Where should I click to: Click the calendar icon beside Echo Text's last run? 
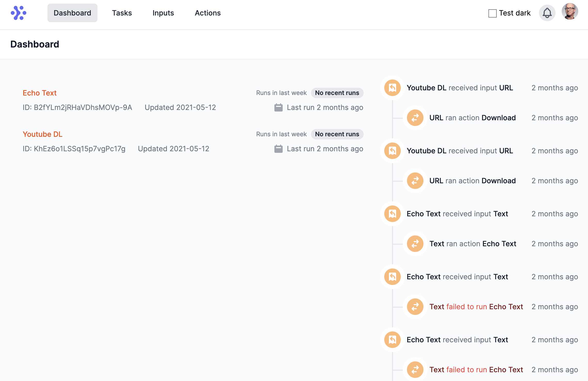point(278,107)
